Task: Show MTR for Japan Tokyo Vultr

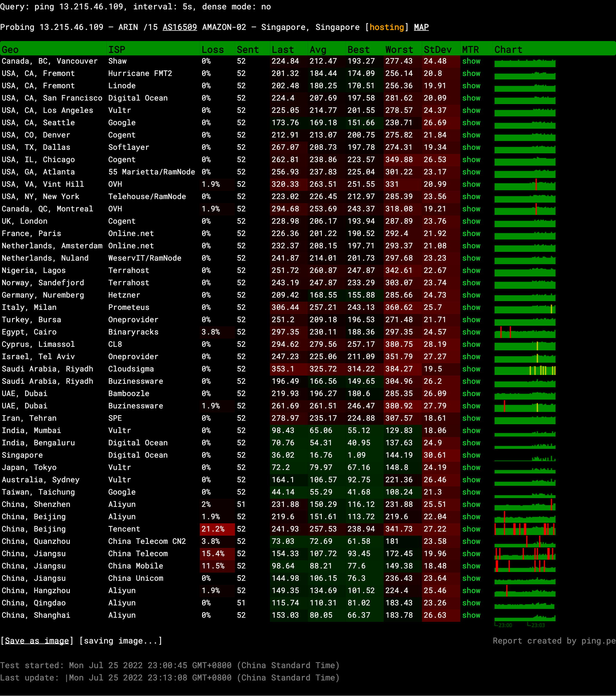Action: pos(471,467)
